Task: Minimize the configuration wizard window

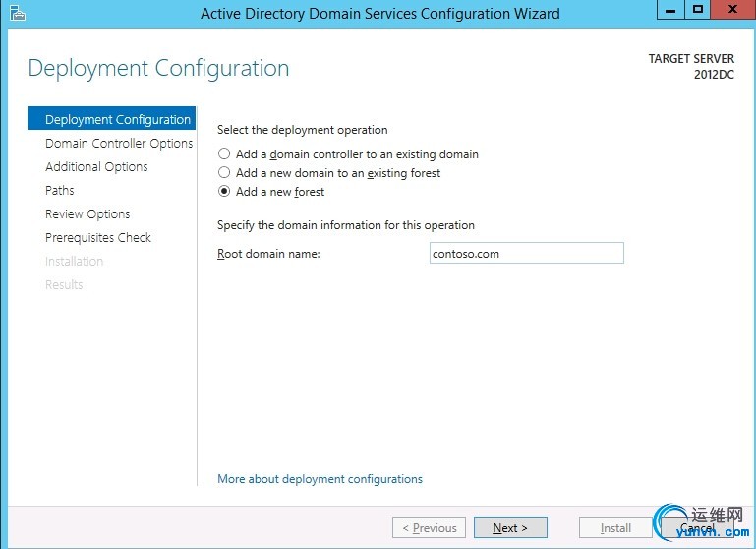Action: click(x=673, y=11)
